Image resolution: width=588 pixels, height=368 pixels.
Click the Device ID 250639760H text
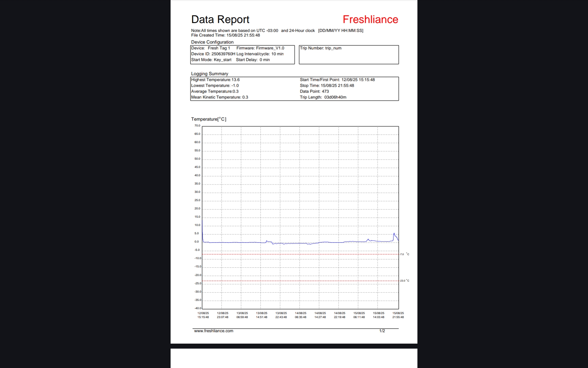(x=213, y=54)
